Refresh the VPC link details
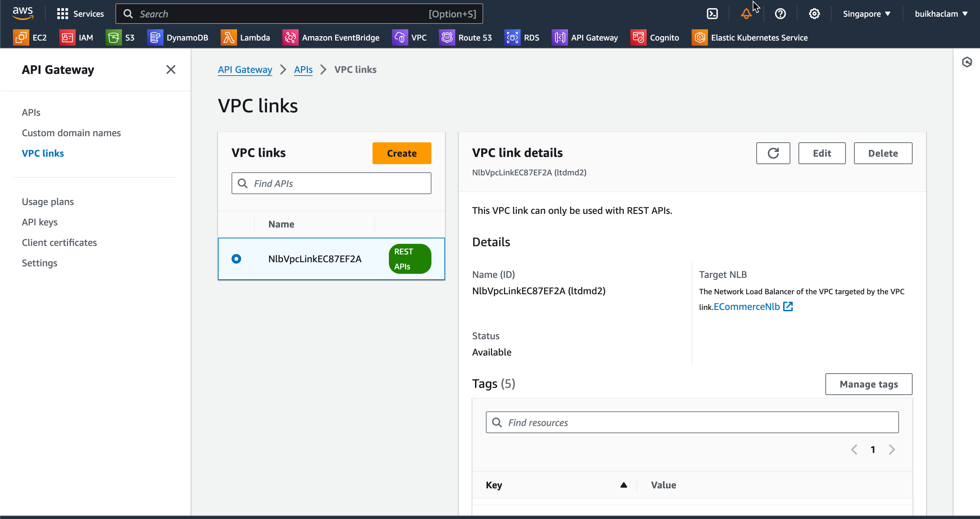The width and height of the screenshot is (980, 519). click(x=773, y=153)
